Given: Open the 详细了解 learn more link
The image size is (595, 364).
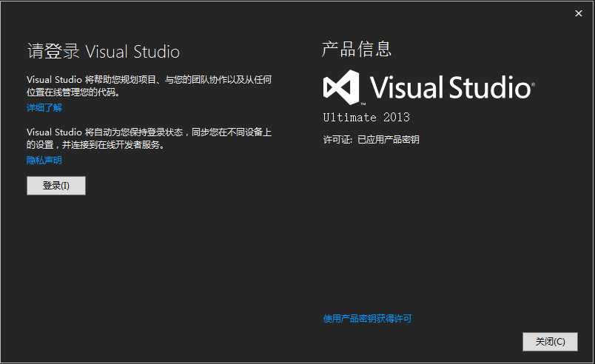Looking at the screenshot, I should [44, 108].
